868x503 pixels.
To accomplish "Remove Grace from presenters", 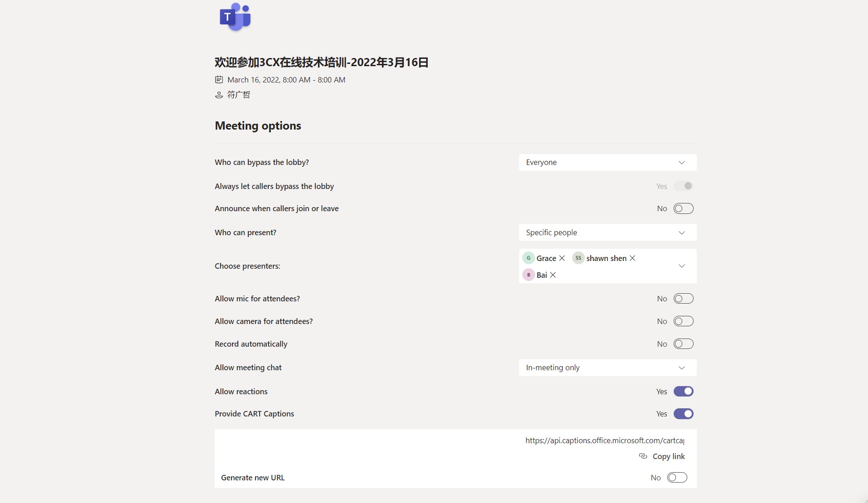I will [562, 258].
